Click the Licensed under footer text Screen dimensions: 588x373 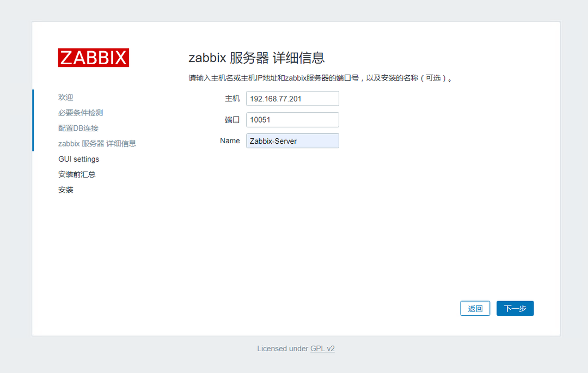[283, 348]
